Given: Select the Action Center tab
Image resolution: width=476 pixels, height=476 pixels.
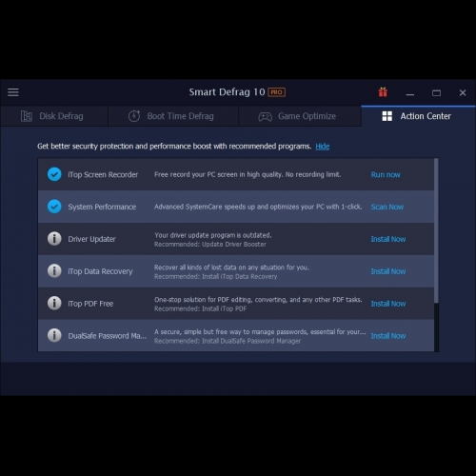Looking at the screenshot, I should tap(418, 116).
